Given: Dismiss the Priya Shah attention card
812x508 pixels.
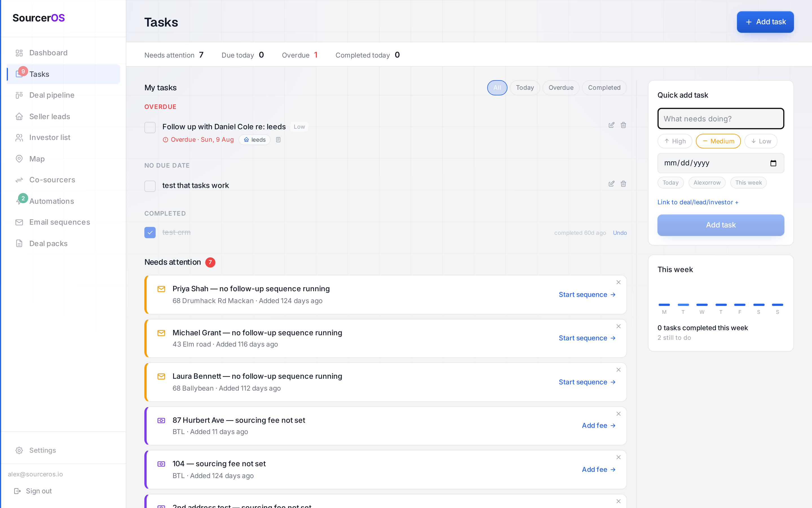Looking at the screenshot, I should coord(618,282).
